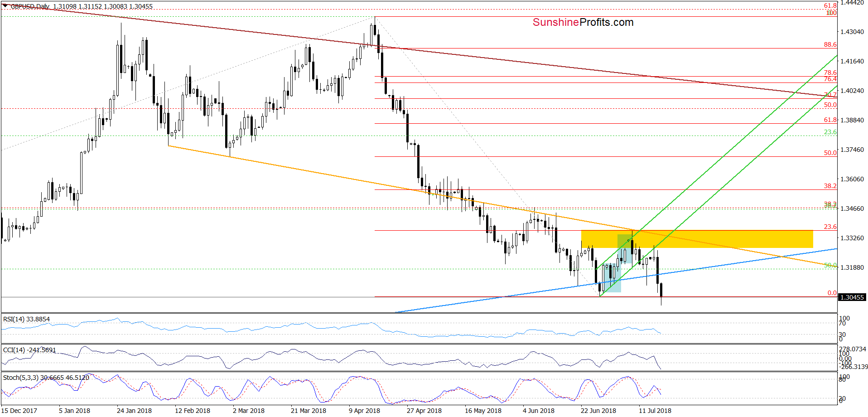
Task: Click the green 23.6 Fibonacci label
Action: pyautogui.click(x=830, y=132)
